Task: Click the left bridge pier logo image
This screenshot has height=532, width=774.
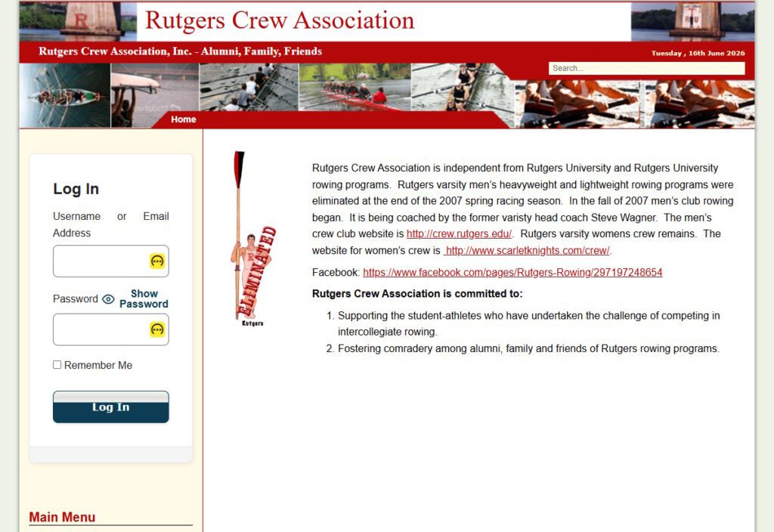Action: tap(78, 21)
